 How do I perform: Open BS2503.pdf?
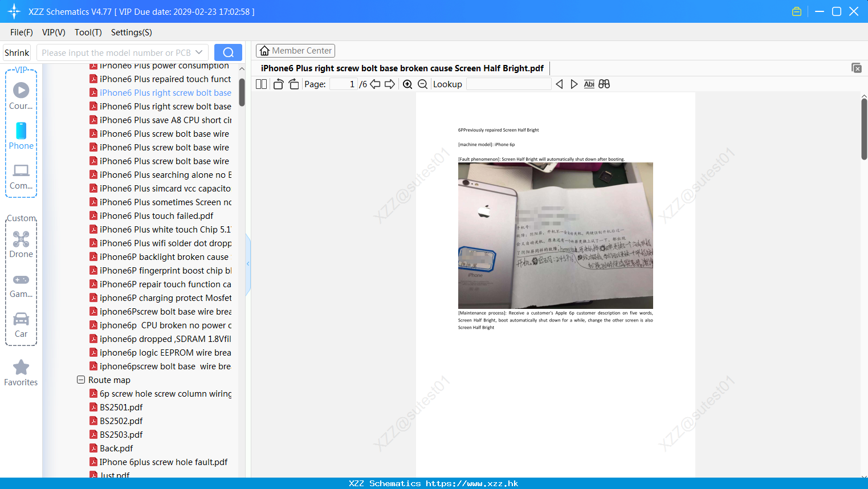116,435
